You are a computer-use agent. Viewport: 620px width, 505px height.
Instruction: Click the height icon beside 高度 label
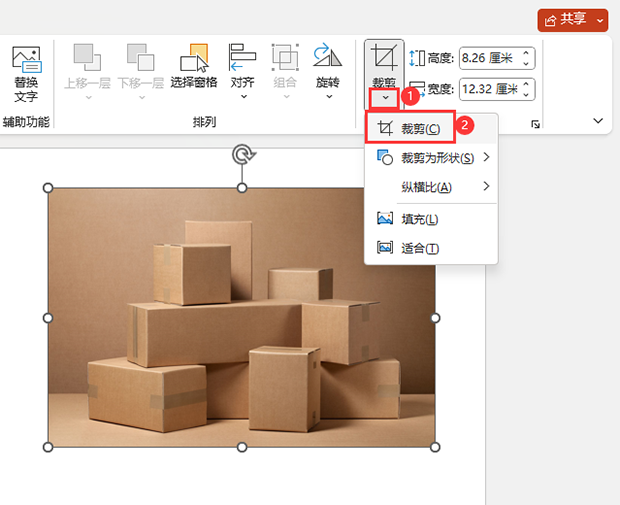(x=417, y=58)
